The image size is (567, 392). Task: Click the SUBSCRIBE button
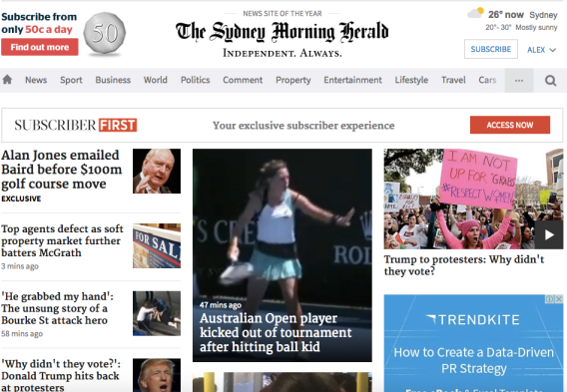[491, 49]
